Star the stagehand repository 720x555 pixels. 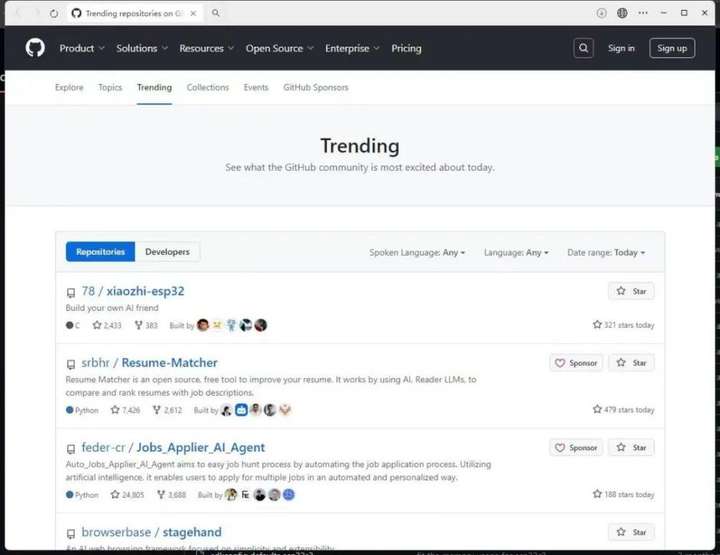pyautogui.click(x=631, y=532)
